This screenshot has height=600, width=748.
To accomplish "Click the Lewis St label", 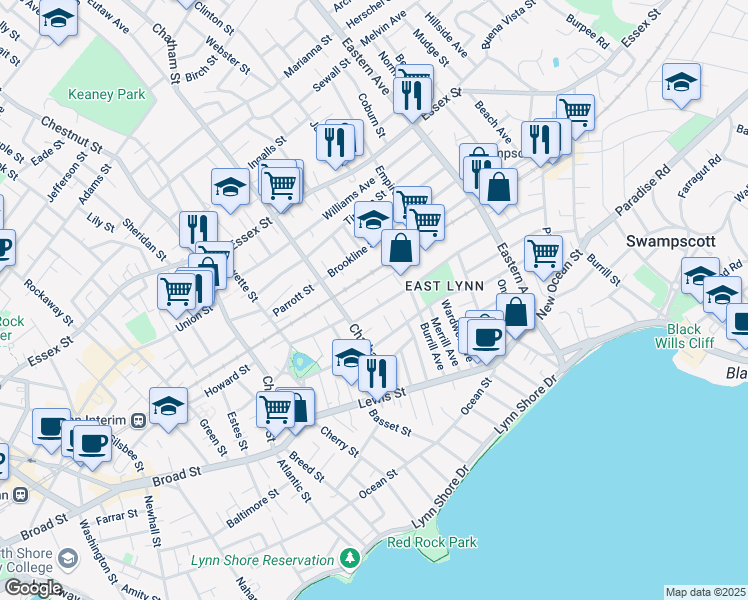I will pos(382,397).
